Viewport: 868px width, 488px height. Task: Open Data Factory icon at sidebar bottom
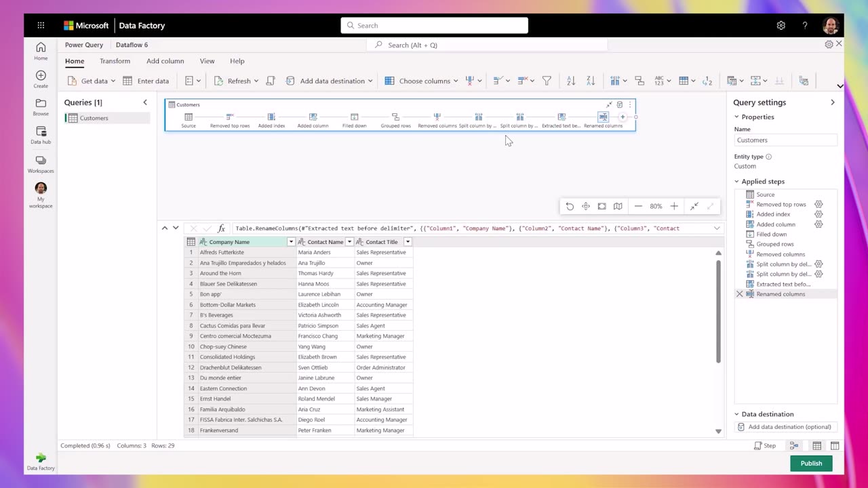(x=41, y=462)
